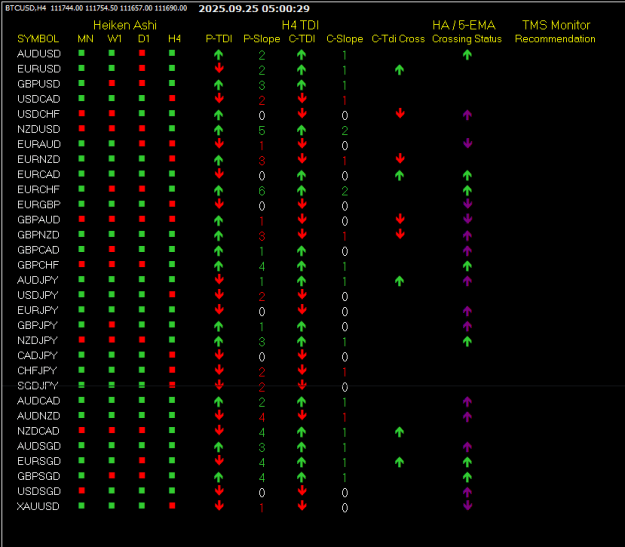Image resolution: width=625 pixels, height=547 pixels.
Task: Click the red C-Tdi Cross arrow for GBPNZD
Action: point(400,234)
